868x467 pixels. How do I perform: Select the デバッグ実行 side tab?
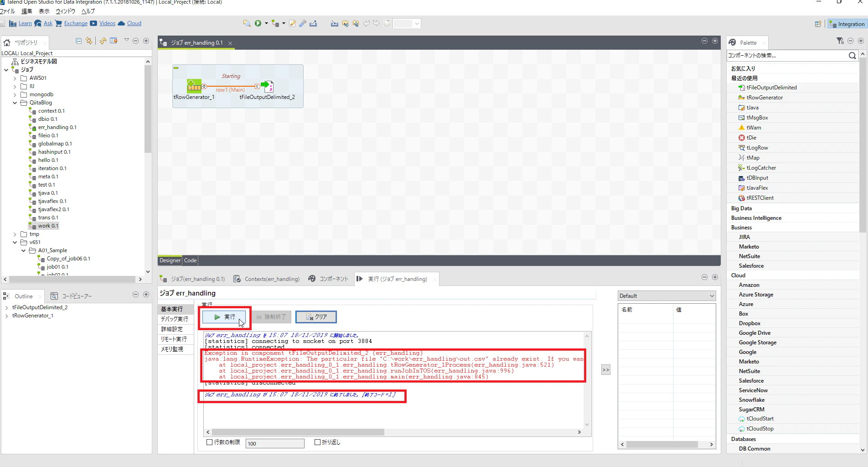(x=175, y=319)
